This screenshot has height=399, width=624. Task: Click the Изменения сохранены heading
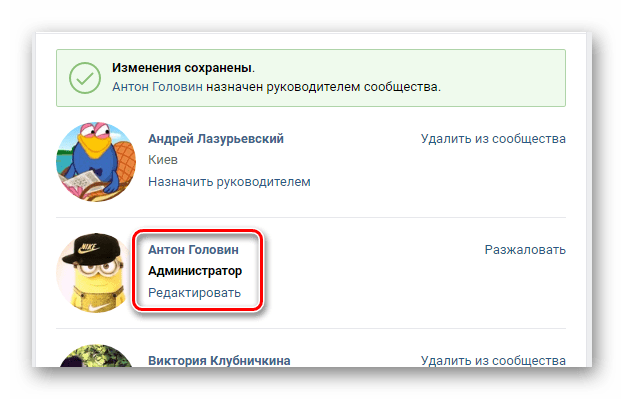pyautogui.click(x=183, y=68)
